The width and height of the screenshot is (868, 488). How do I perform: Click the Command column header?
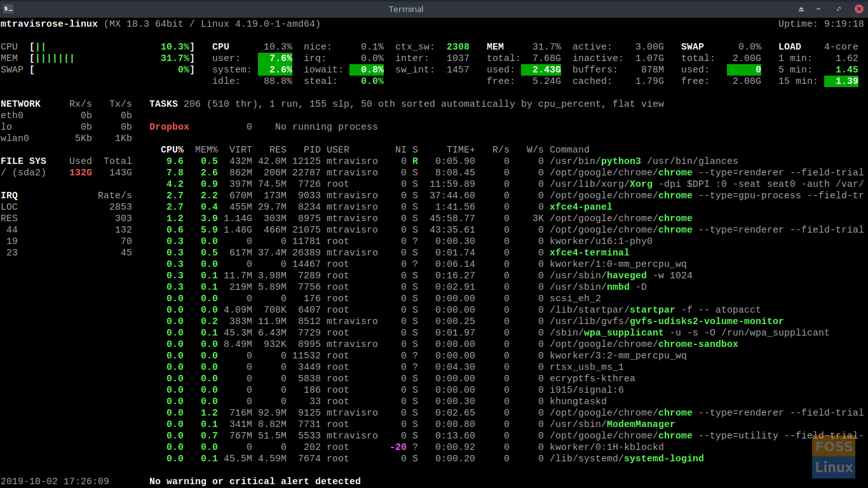(x=569, y=150)
